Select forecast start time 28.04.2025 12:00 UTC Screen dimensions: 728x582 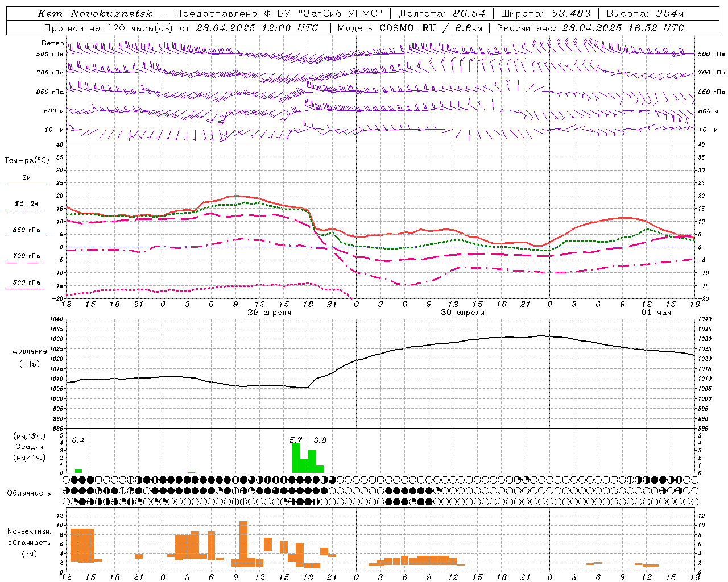coord(257,28)
